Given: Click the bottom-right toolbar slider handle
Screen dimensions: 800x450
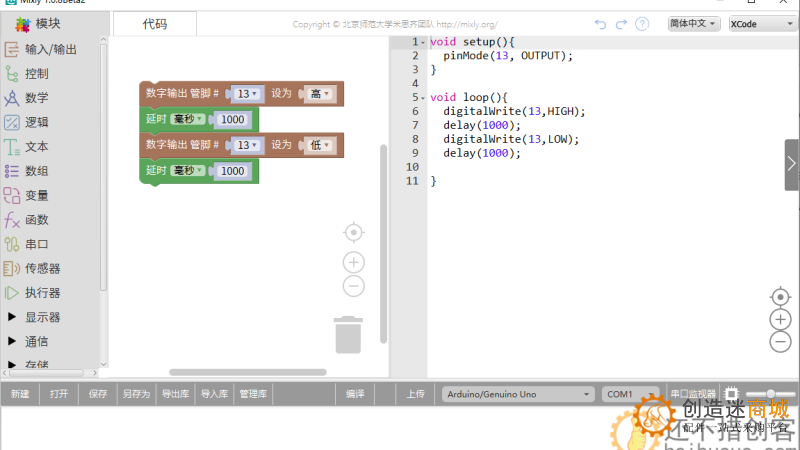Looking at the screenshot, I should (x=770, y=393).
